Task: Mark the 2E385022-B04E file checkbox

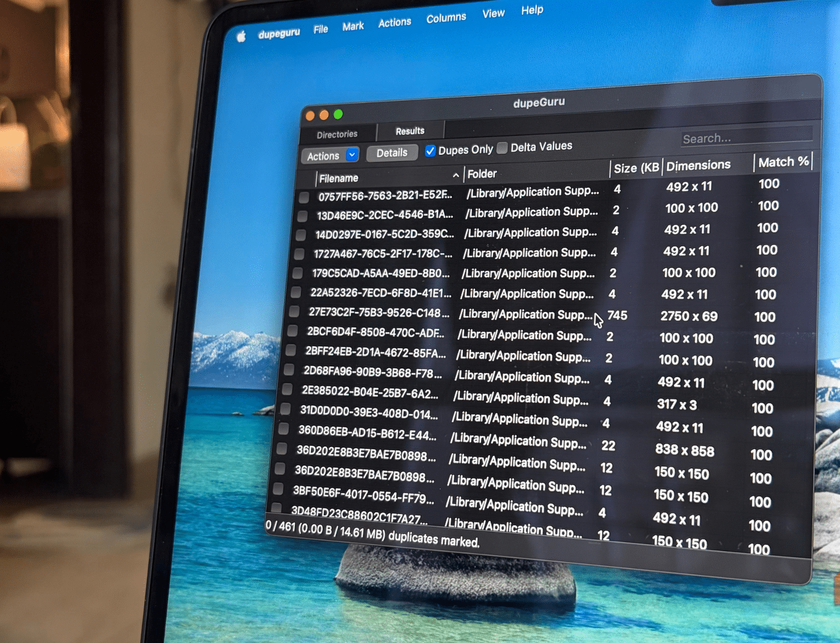Action: click(x=287, y=389)
